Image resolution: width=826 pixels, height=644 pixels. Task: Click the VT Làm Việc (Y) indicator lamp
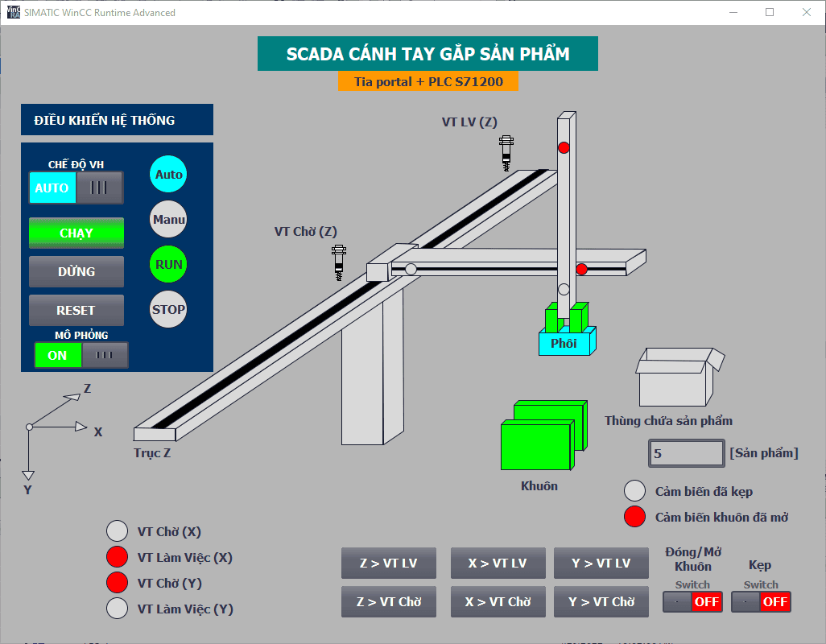(x=117, y=609)
